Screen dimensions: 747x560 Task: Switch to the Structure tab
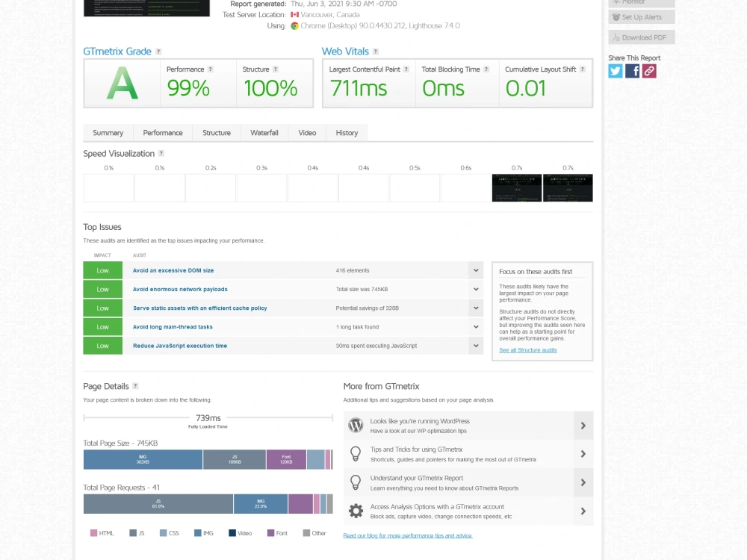pyautogui.click(x=217, y=133)
